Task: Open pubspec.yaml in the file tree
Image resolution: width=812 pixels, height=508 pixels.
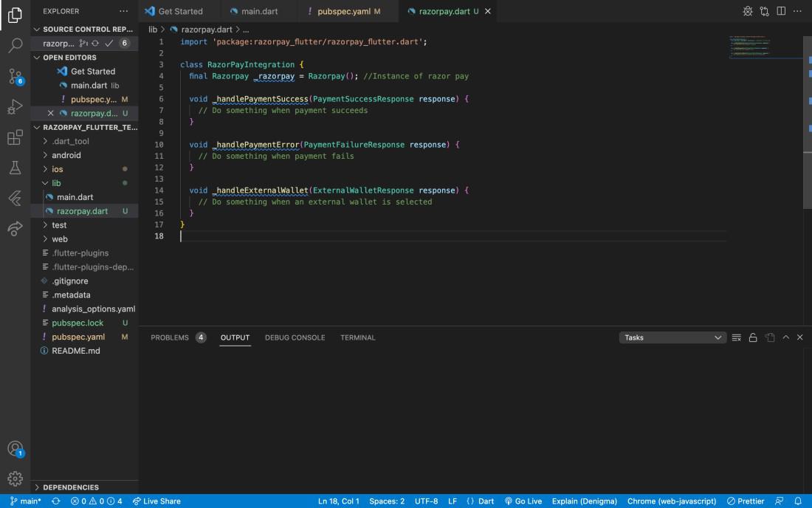Action: [78, 337]
